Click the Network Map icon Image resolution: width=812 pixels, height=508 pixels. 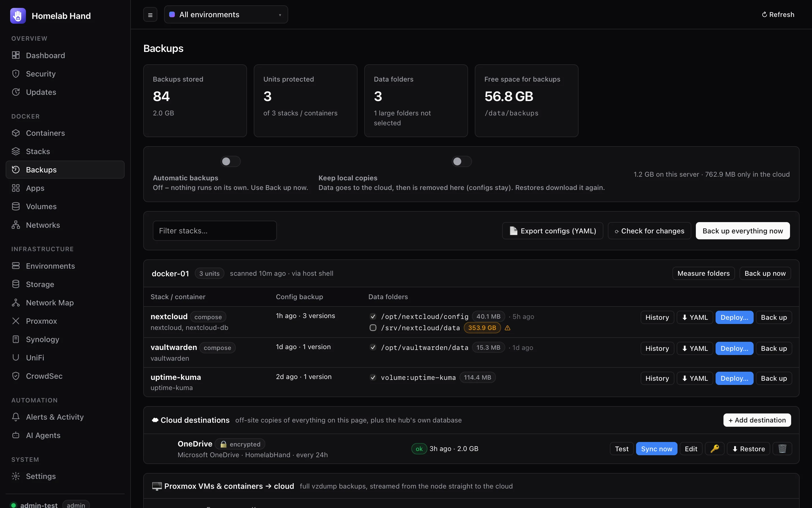16,303
